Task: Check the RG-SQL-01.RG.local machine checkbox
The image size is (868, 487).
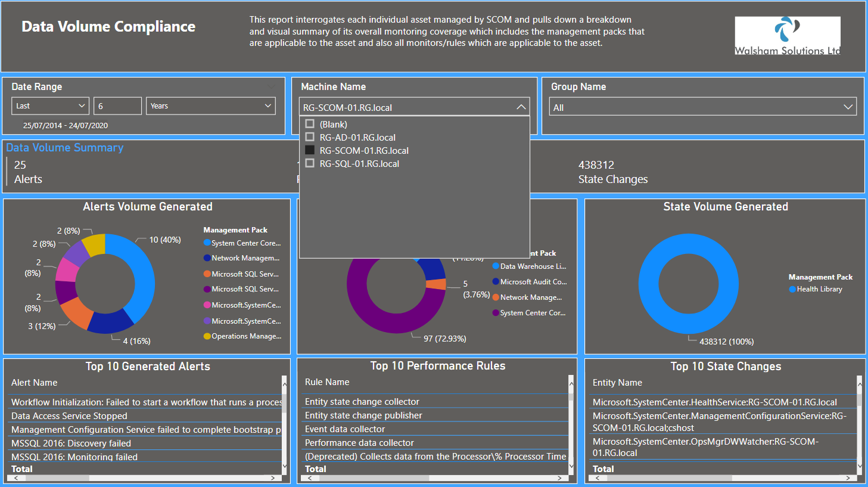Action: coord(310,163)
